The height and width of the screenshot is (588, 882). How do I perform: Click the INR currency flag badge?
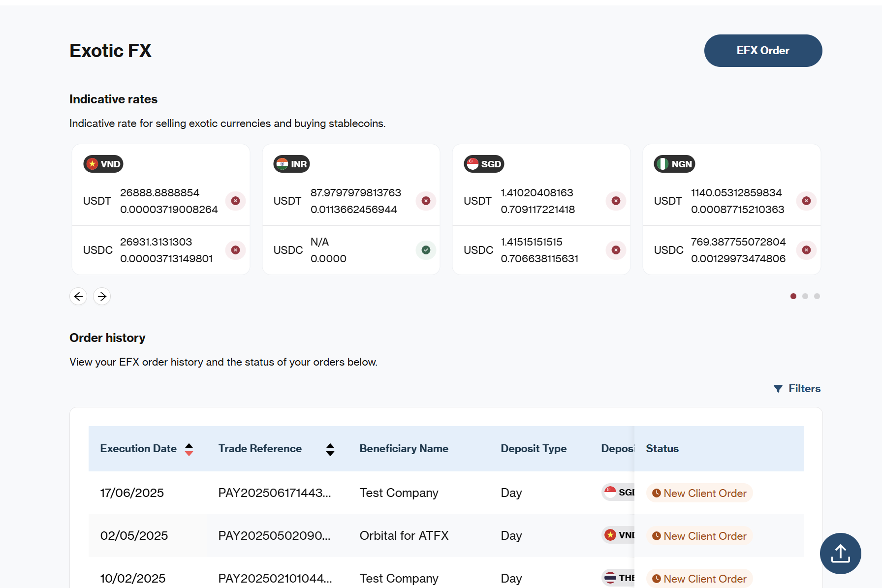(291, 164)
